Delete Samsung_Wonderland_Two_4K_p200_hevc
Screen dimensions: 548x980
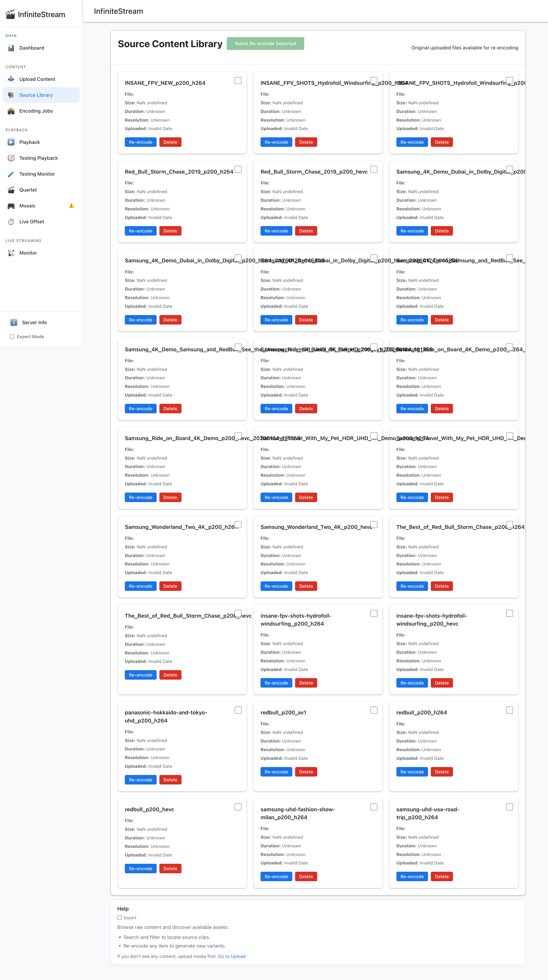306,586
